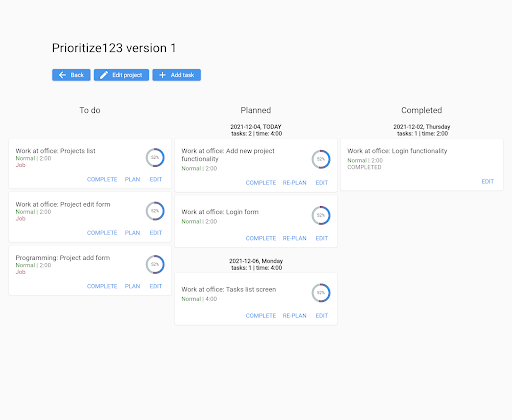Click progress circle on Add new project functionality

(x=321, y=159)
